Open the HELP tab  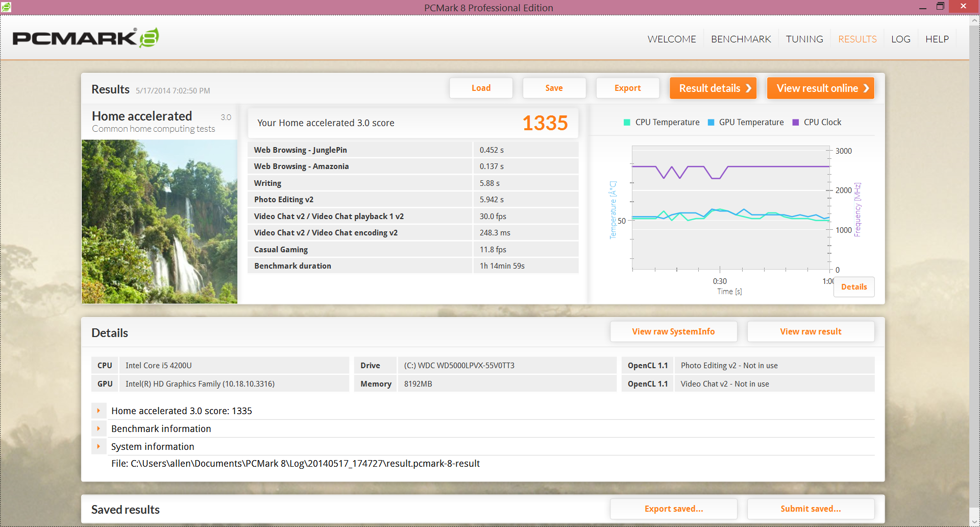[937, 39]
